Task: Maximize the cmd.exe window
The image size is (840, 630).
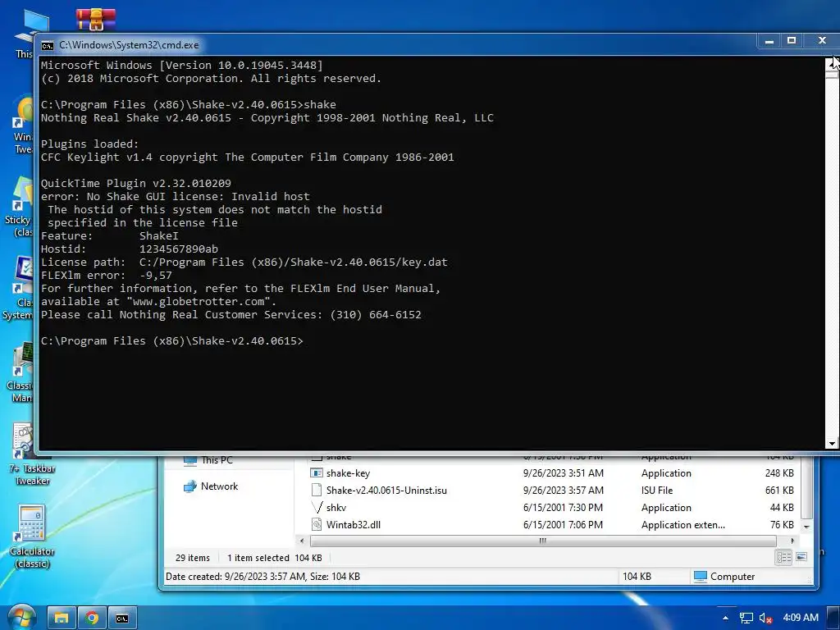Action: pyautogui.click(x=792, y=41)
